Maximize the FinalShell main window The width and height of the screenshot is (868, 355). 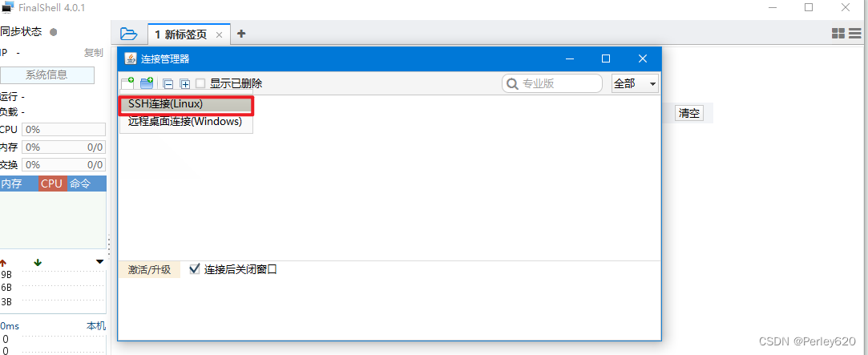tap(809, 7)
